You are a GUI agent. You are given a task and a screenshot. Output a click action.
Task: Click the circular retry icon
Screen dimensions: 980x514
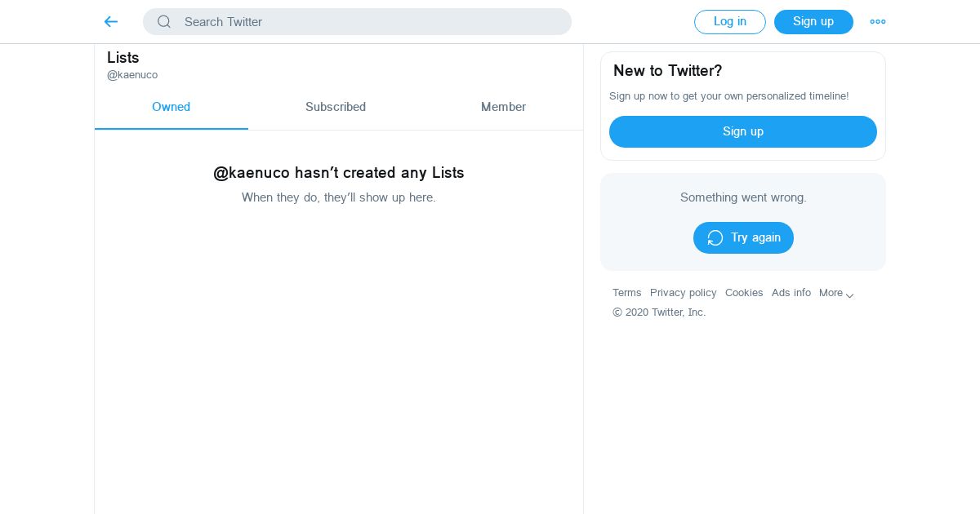click(x=715, y=237)
